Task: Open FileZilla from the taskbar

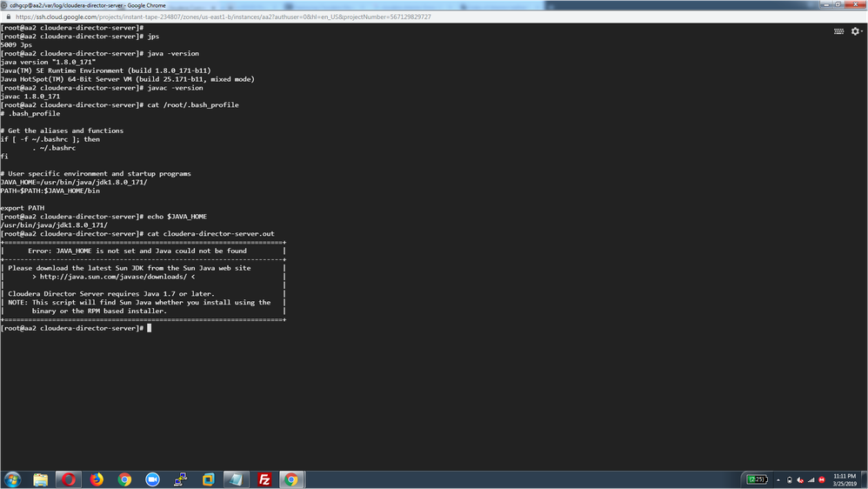Action: point(264,479)
